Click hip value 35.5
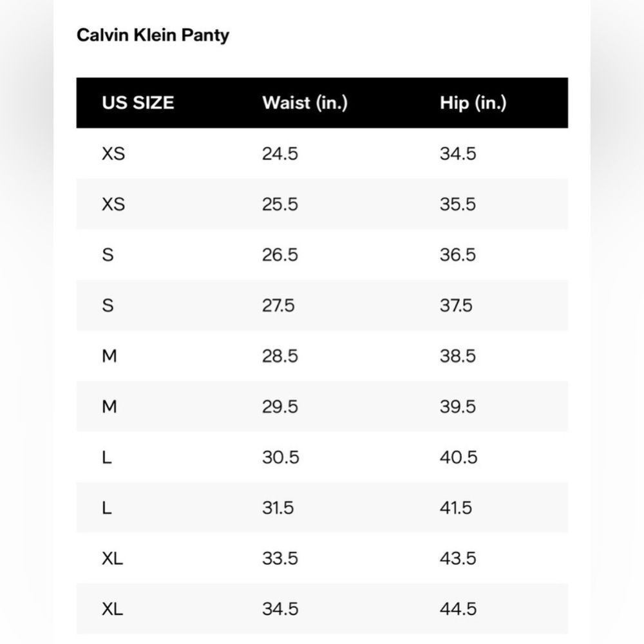The image size is (644, 644). pyautogui.click(x=458, y=204)
